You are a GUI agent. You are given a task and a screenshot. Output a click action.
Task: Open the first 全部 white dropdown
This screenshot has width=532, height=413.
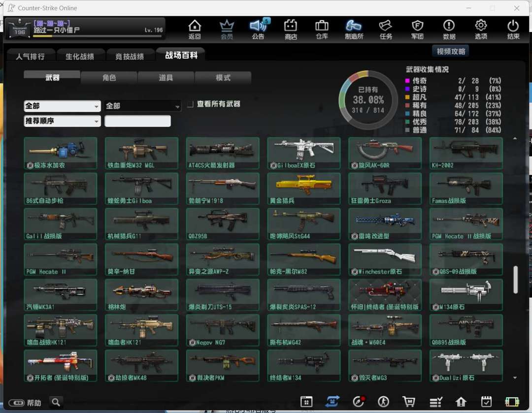pyautogui.click(x=62, y=106)
